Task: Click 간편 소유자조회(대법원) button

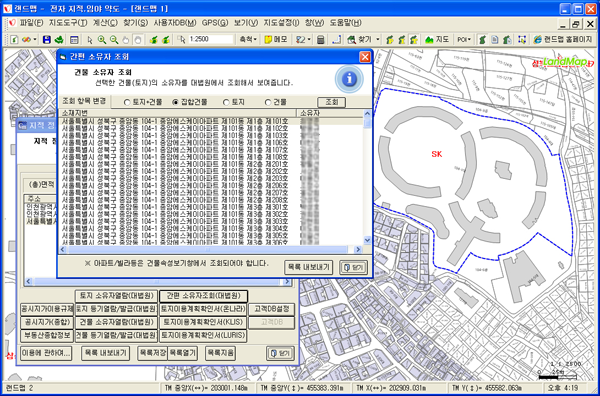Action: point(203,296)
